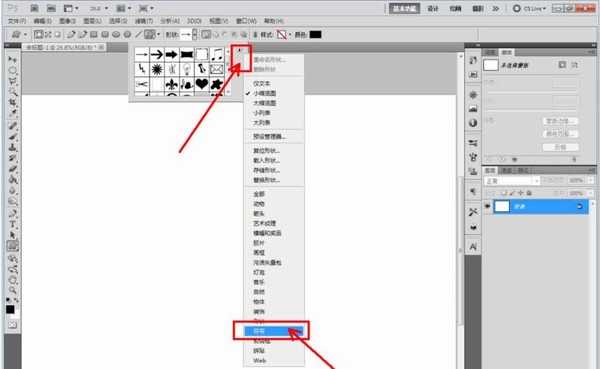600x369 pixels.
Task: Choose the starburst shape
Action: pos(157,69)
